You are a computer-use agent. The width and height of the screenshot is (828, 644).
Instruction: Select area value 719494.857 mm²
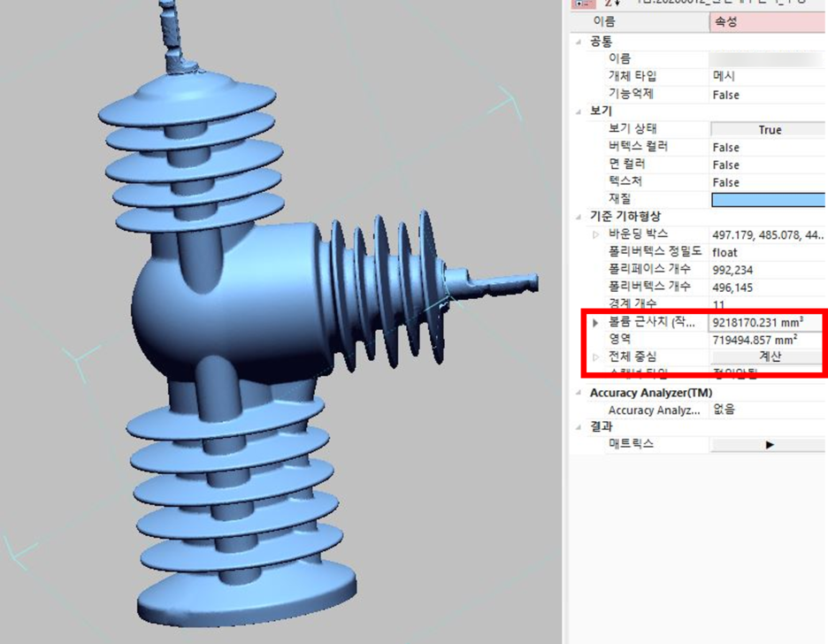(755, 340)
